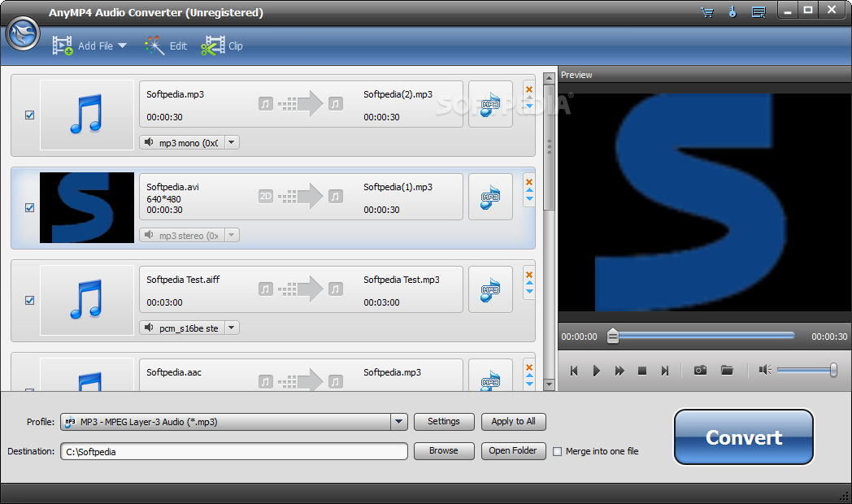
Task: Open the title bar menu icon
Action: 759,12
